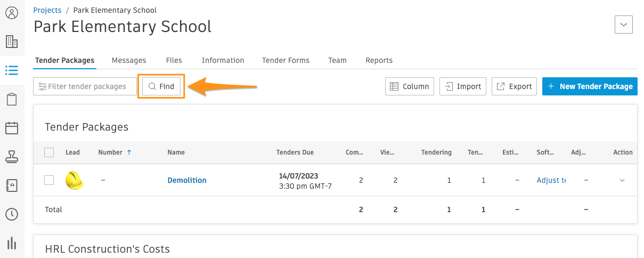Expand the Demolition row Action chevron

coord(622,181)
